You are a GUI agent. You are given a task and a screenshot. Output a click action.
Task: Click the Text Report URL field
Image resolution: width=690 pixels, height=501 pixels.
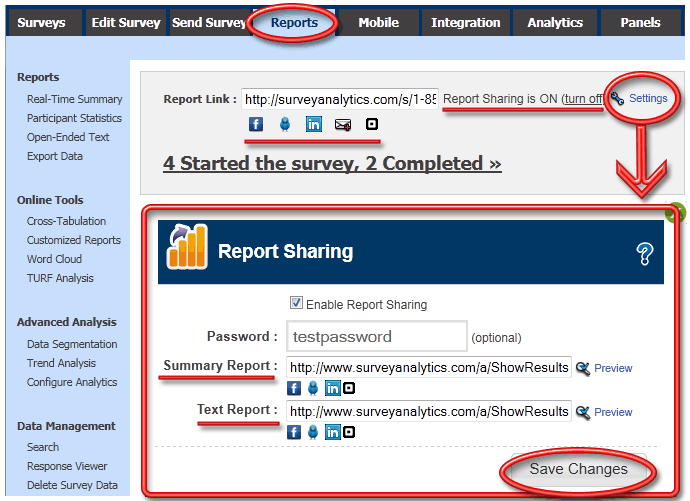pyautogui.click(x=429, y=411)
